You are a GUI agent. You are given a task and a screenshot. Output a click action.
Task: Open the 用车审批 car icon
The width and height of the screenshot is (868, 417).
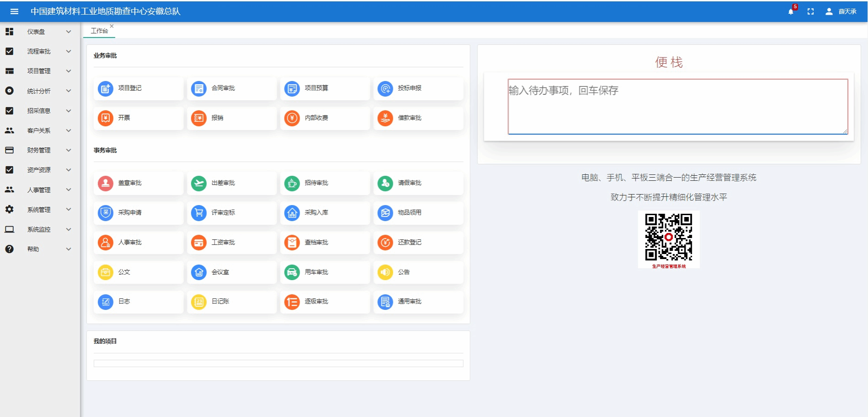292,272
